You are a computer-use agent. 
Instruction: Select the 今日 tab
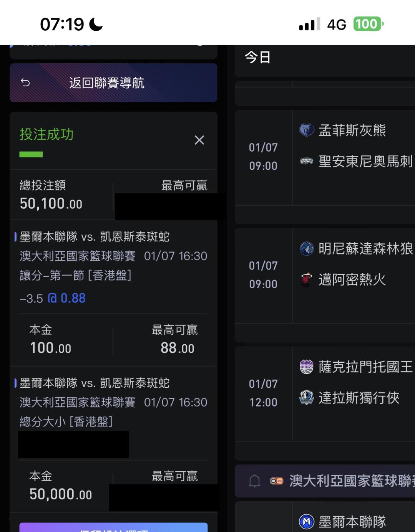pyautogui.click(x=257, y=58)
